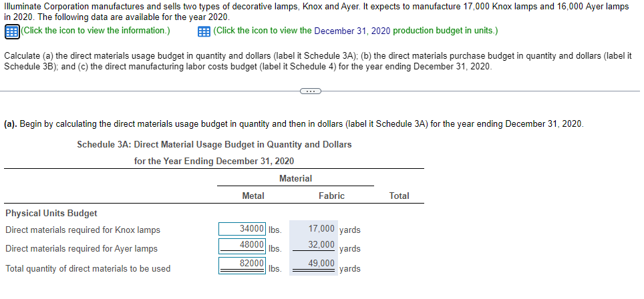Click the Fabric column header

tap(331, 196)
